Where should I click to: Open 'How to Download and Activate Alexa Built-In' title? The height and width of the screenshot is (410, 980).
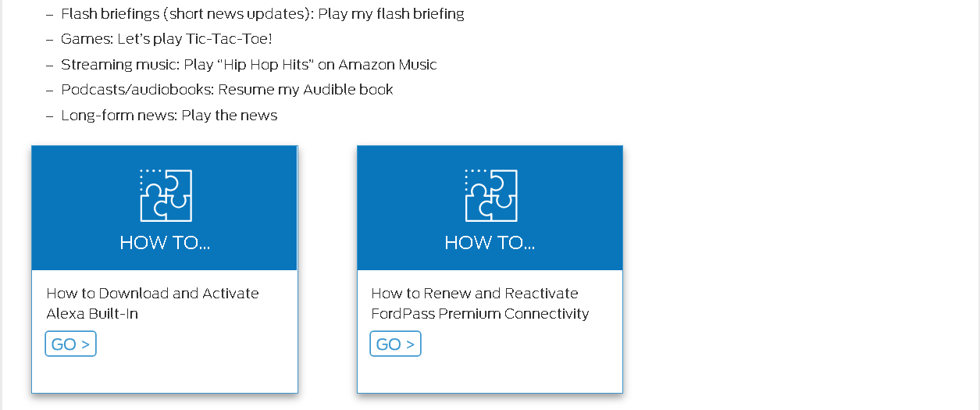click(x=152, y=303)
